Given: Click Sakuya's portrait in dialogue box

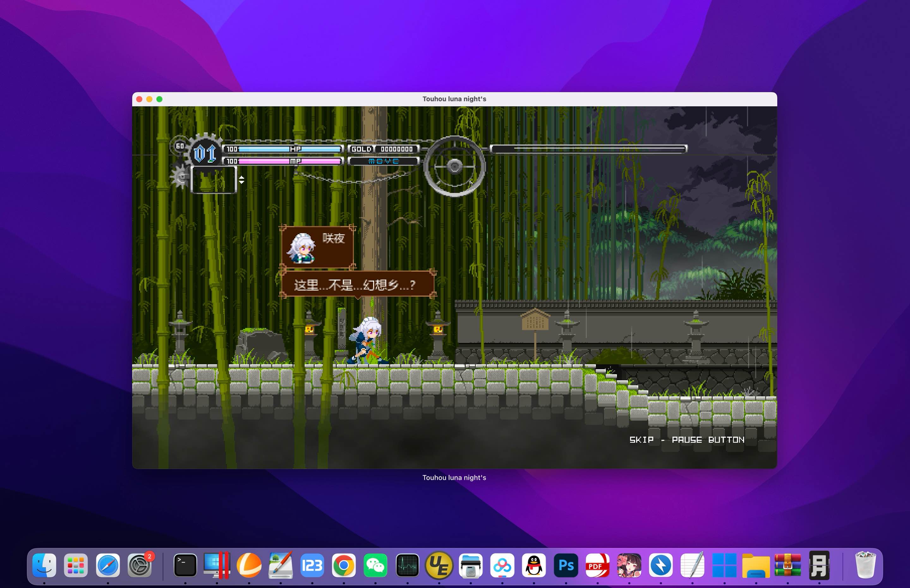Looking at the screenshot, I should pyautogui.click(x=302, y=248).
